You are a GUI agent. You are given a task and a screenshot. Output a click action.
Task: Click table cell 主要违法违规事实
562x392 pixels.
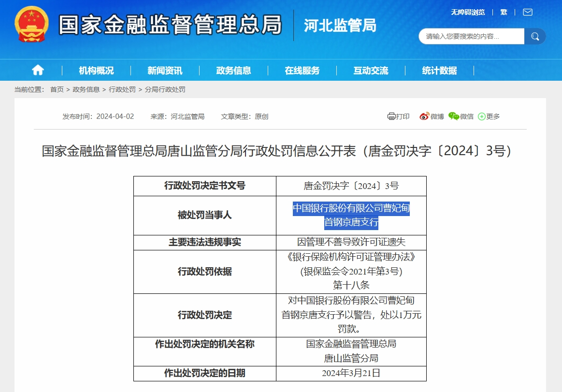(205, 243)
